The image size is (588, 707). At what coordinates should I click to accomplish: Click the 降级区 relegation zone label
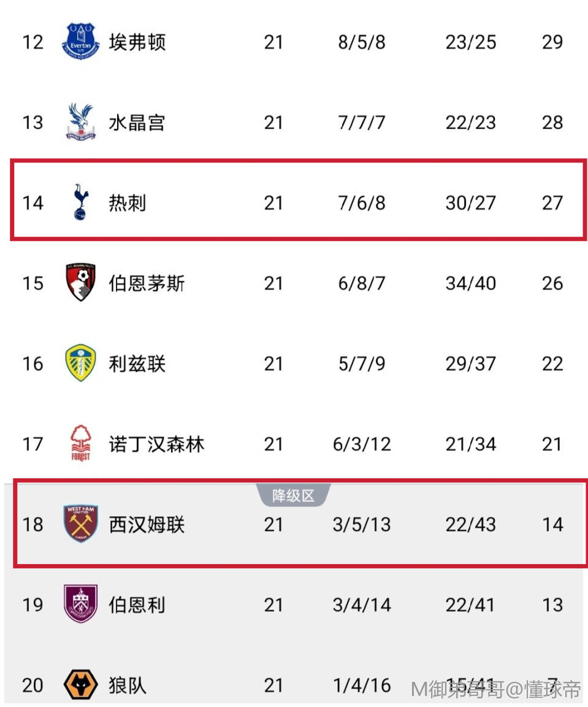click(x=293, y=495)
